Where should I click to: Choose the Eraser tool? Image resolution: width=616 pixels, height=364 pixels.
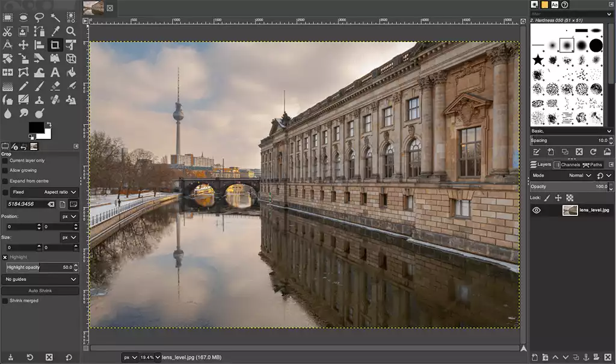55,87
